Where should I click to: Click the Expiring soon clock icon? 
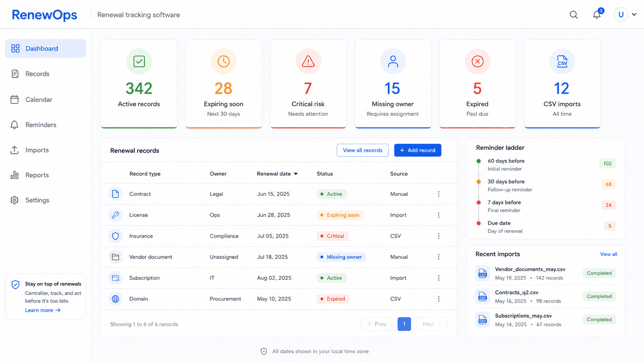(x=223, y=61)
